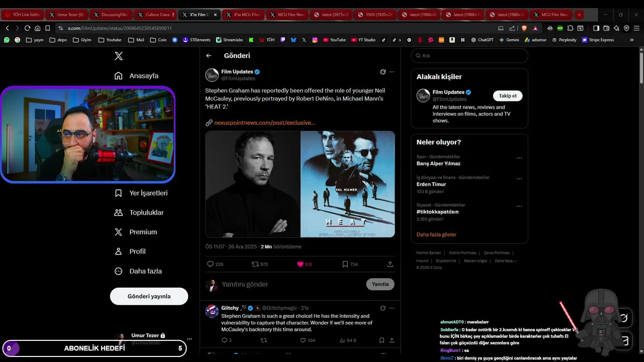Share Glitchy's reply

(x=391, y=340)
